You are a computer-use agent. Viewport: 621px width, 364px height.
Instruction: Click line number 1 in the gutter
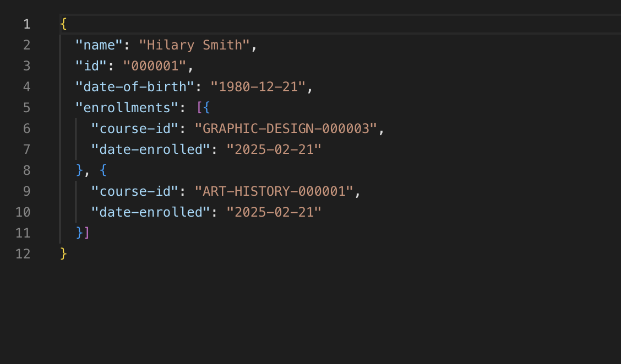[x=27, y=24]
